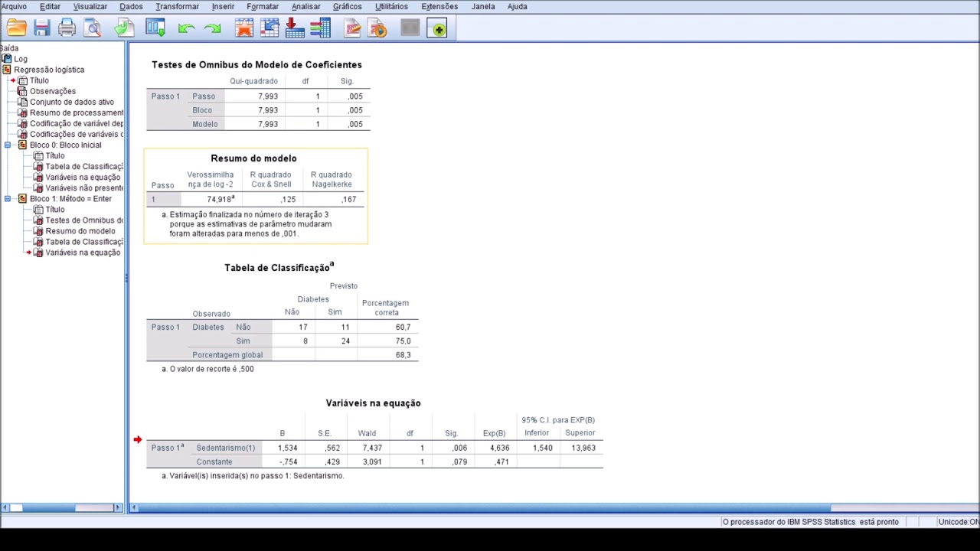Collapse the Bloco 0: Bloco Inicial branch
980x551 pixels.
click(x=8, y=145)
